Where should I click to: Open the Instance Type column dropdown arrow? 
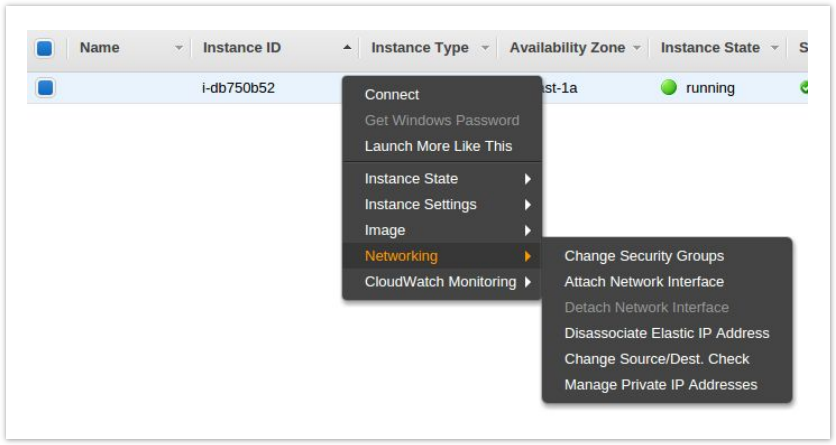[485, 48]
